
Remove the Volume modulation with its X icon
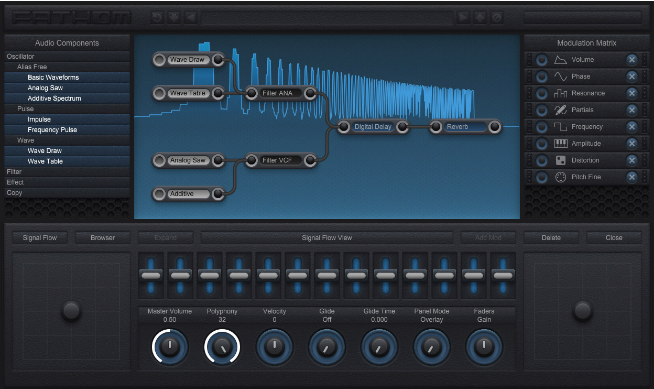click(x=632, y=60)
